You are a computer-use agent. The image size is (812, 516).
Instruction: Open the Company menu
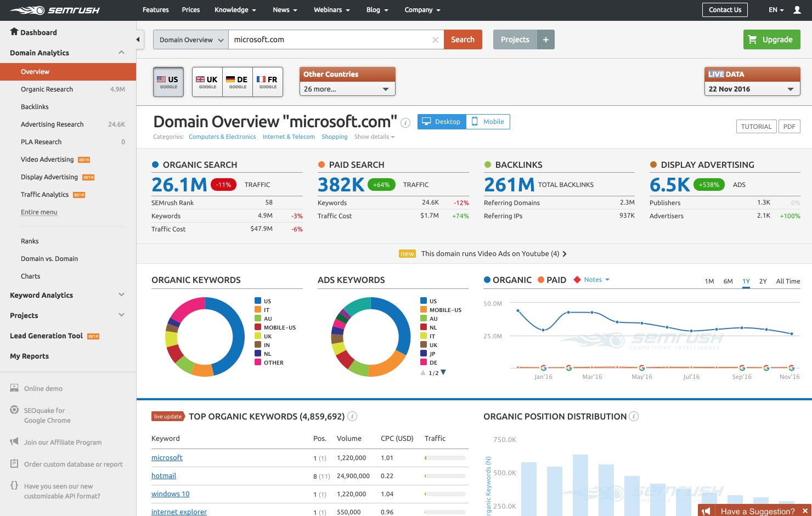pos(422,10)
